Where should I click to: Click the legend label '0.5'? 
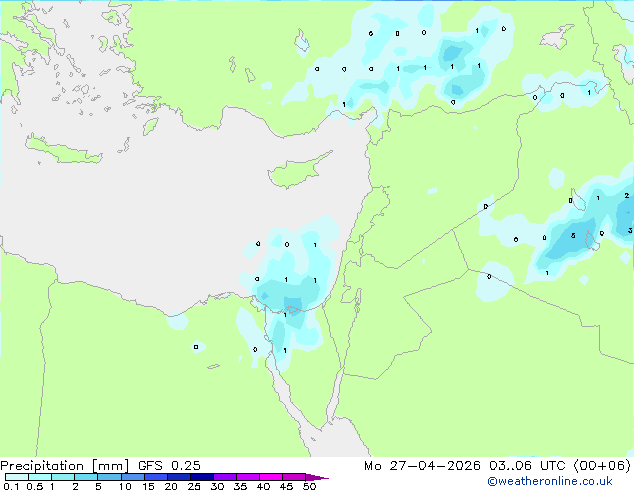pyautogui.click(x=34, y=486)
